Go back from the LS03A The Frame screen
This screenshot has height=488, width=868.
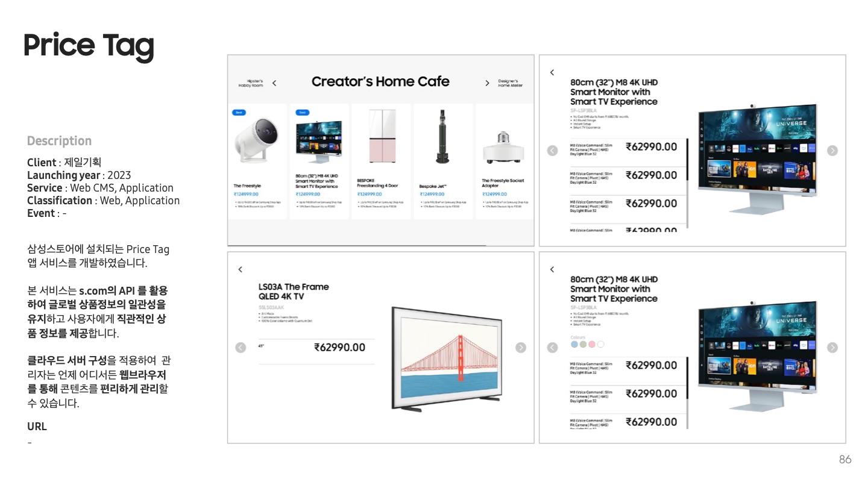click(x=241, y=269)
